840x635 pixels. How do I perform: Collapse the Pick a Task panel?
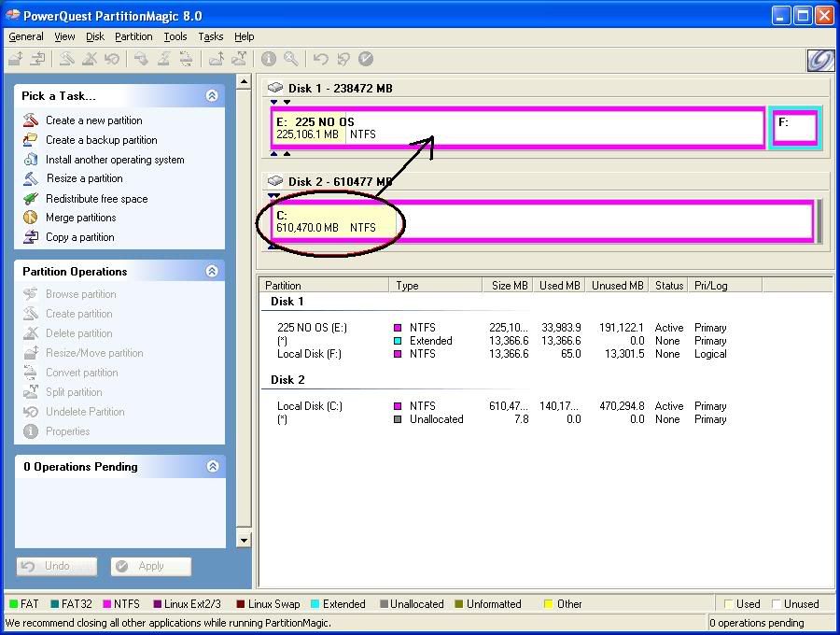click(x=212, y=95)
